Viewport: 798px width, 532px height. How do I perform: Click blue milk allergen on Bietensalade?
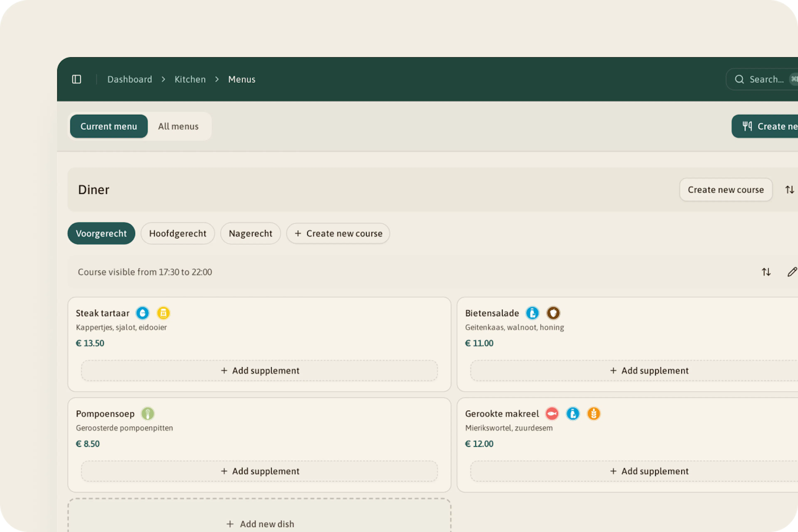(x=532, y=313)
